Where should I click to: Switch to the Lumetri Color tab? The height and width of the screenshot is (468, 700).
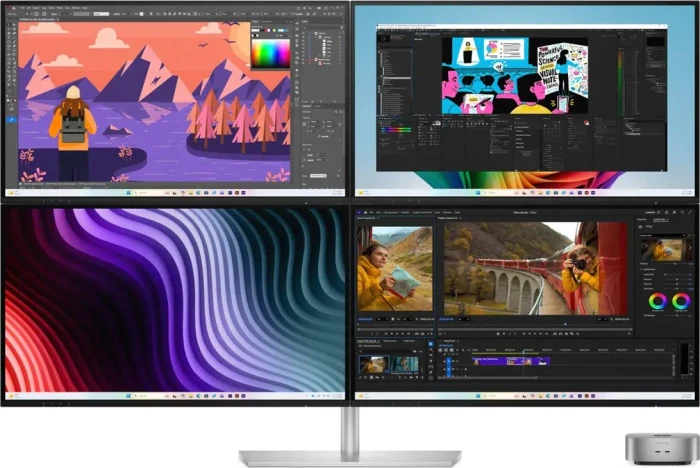point(659,219)
